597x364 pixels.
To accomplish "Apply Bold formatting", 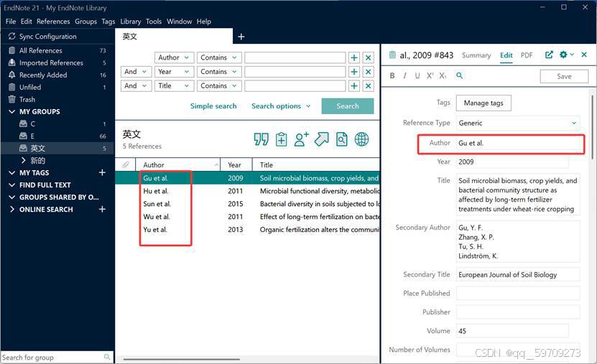I will click(392, 75).
